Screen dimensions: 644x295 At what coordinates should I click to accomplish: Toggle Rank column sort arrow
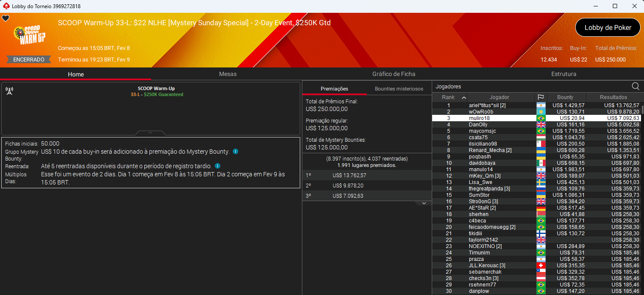click(x=464, y=98)
